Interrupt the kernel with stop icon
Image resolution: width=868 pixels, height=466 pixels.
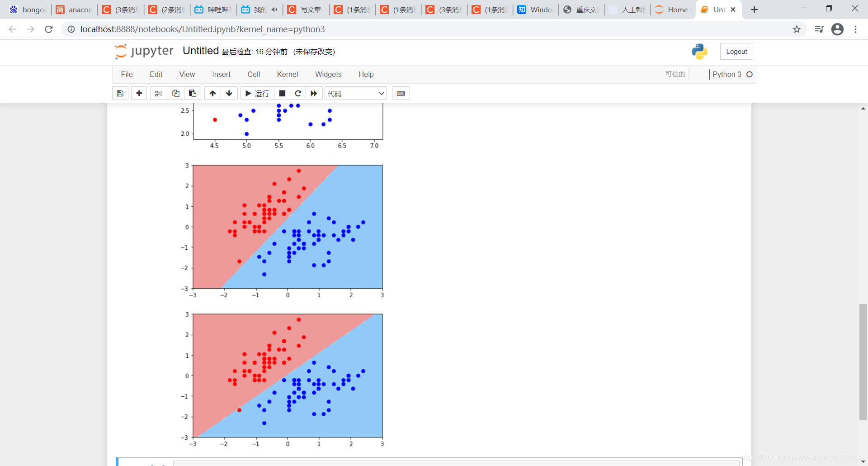click(282, 93)
